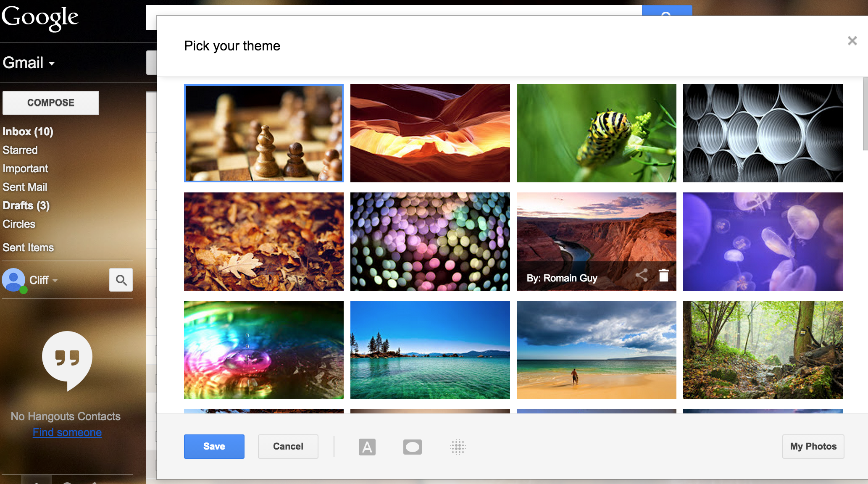Go to Drafts (3) folder

26,205
